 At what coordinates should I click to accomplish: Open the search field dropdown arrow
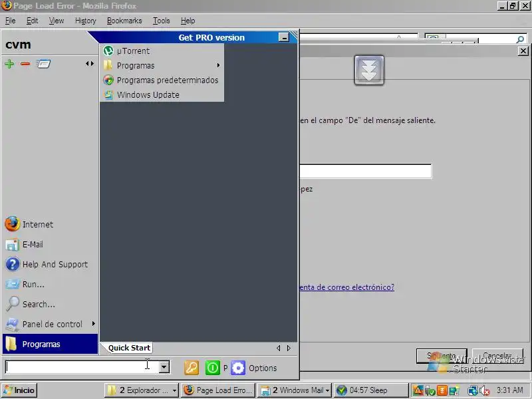point(164,367)
